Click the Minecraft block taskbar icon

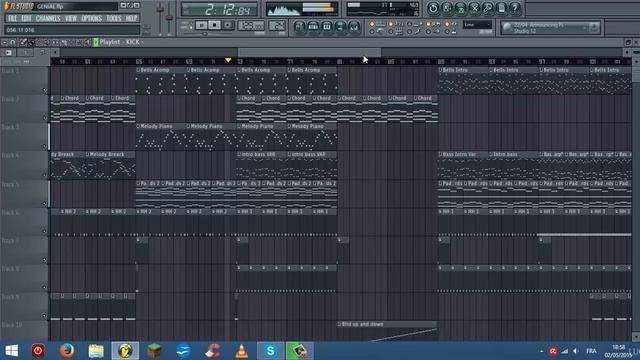(x=154, y=351)
